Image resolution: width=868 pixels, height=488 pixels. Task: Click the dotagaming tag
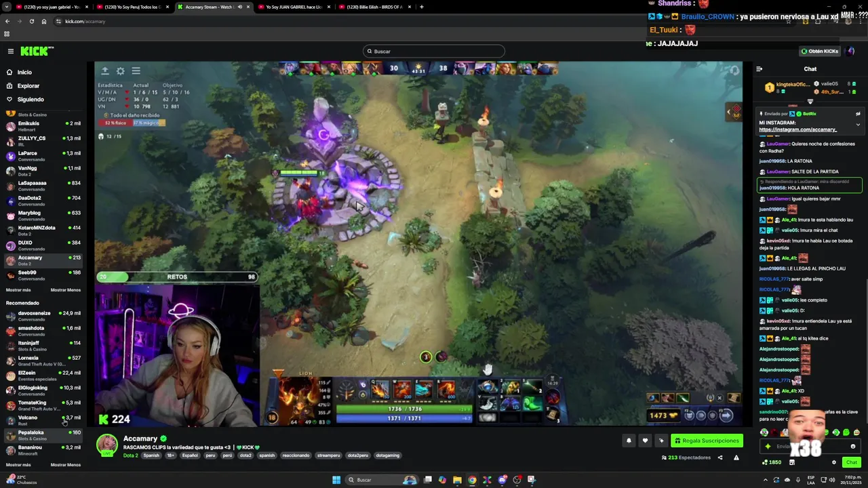pos(387,455)
